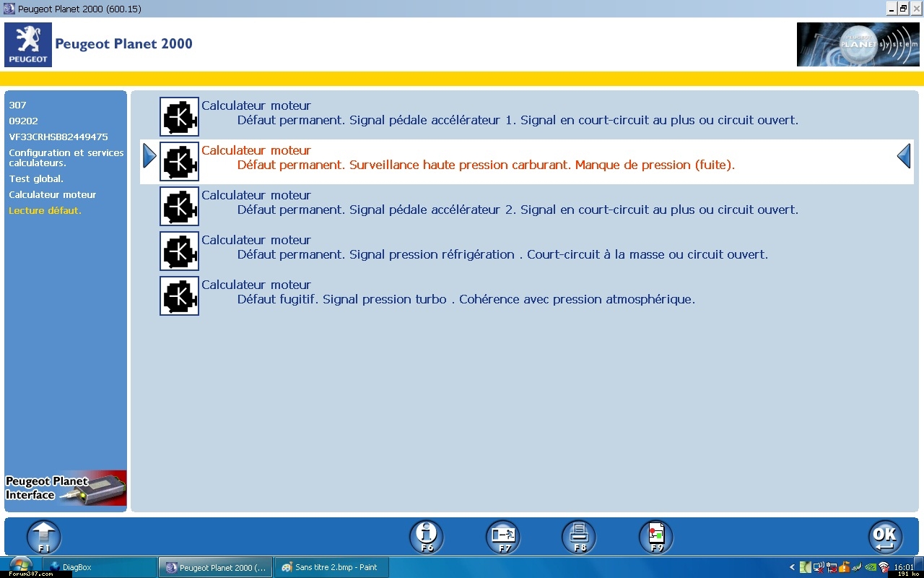Click engine icon of fuel high pressure fault
924x578 pixels.
point(179,162)
